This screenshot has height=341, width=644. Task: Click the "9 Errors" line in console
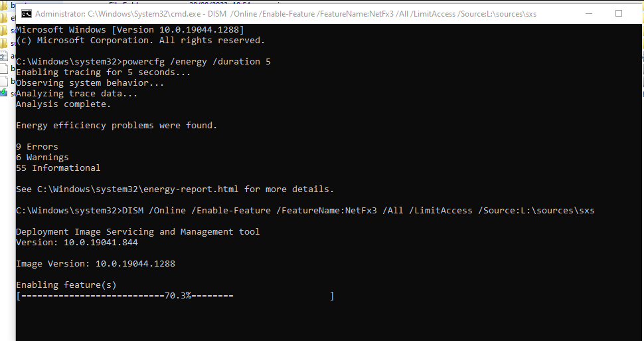[x=37, y=147]
